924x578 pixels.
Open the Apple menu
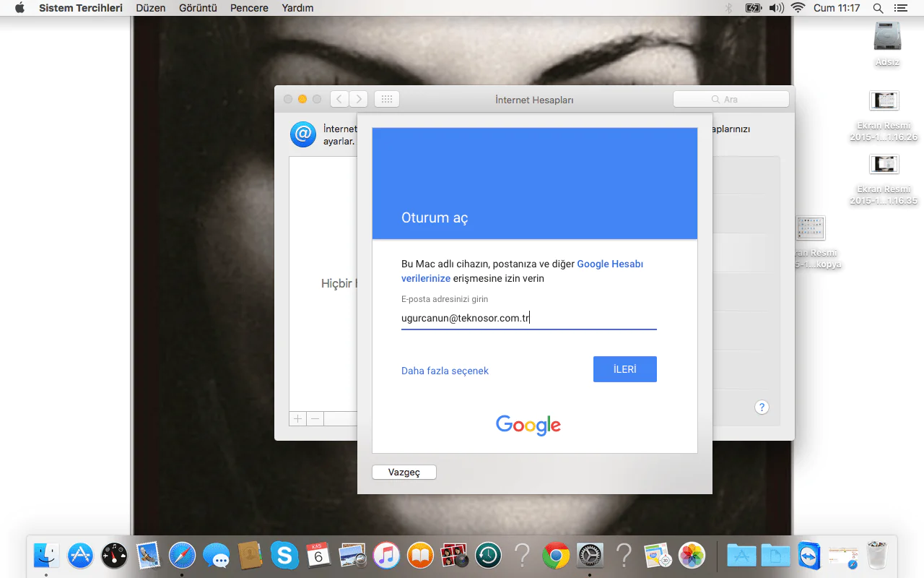click(19, 8)
